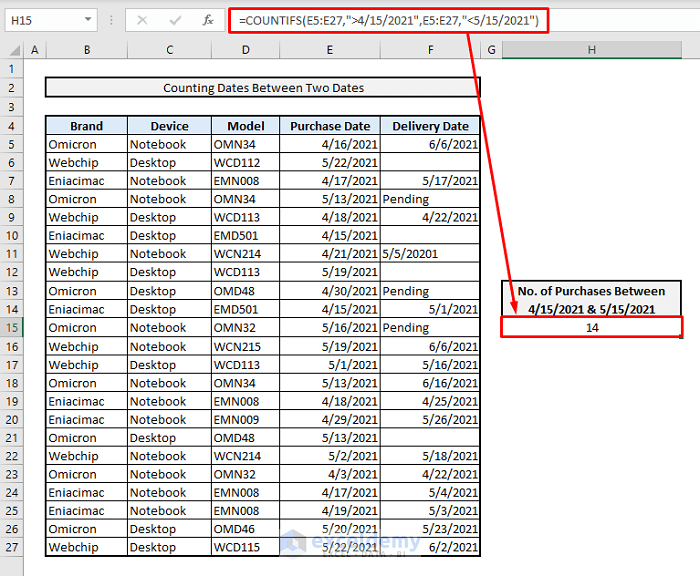Open the Name Box dropdown arrow
Screen dimensions: 700x576
click(x=88, y=20)
